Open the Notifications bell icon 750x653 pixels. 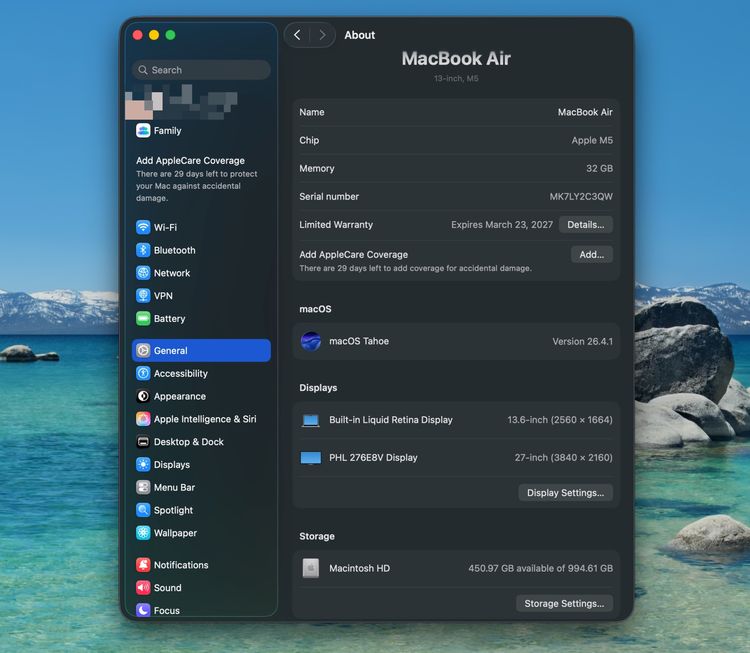143,565
